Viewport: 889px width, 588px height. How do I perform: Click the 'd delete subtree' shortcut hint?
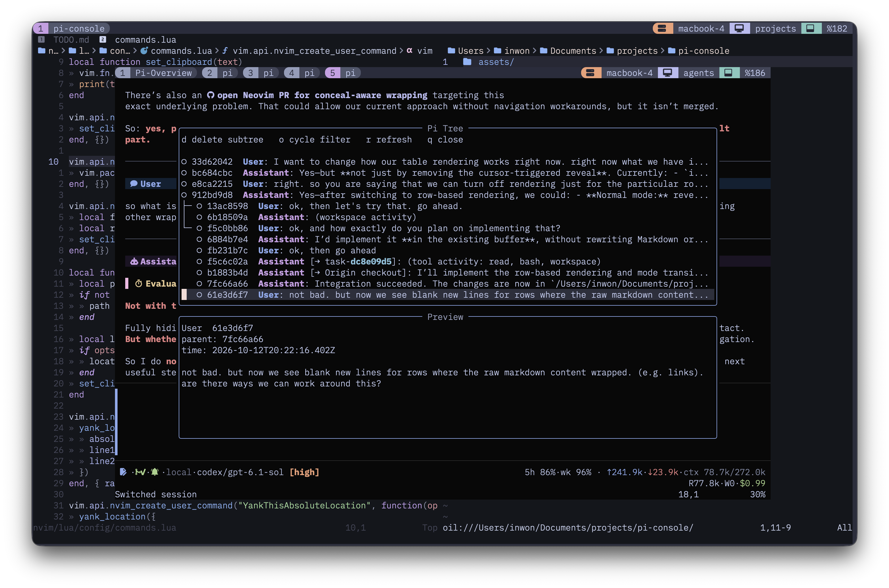click(223, 140)
